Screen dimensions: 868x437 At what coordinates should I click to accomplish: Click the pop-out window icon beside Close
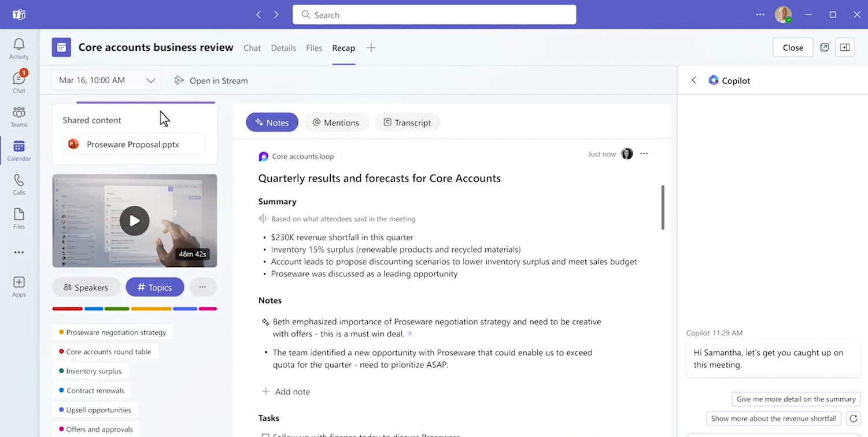825,47
